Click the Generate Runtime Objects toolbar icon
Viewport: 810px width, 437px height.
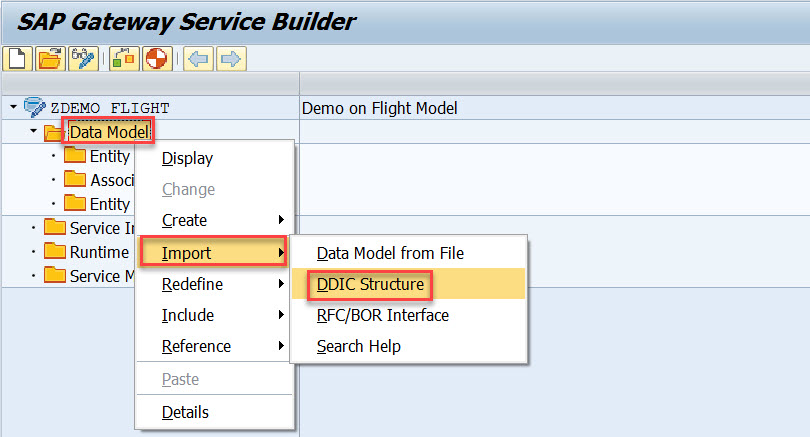pyautogui.click(x=124, y=58)
